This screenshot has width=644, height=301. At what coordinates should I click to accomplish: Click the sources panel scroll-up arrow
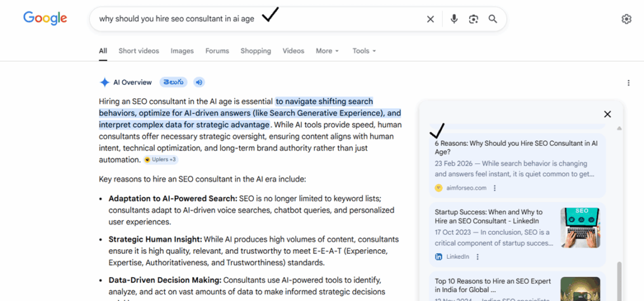click(619, 128)
